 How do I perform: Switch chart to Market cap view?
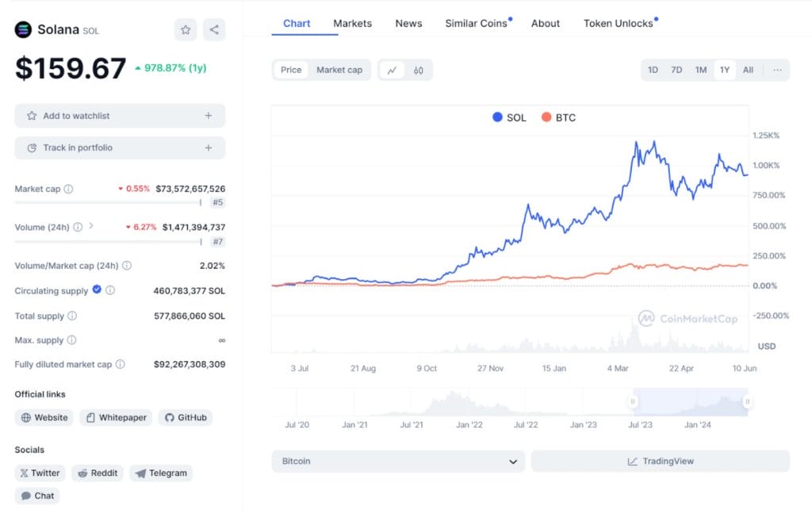tap(339, 70)
